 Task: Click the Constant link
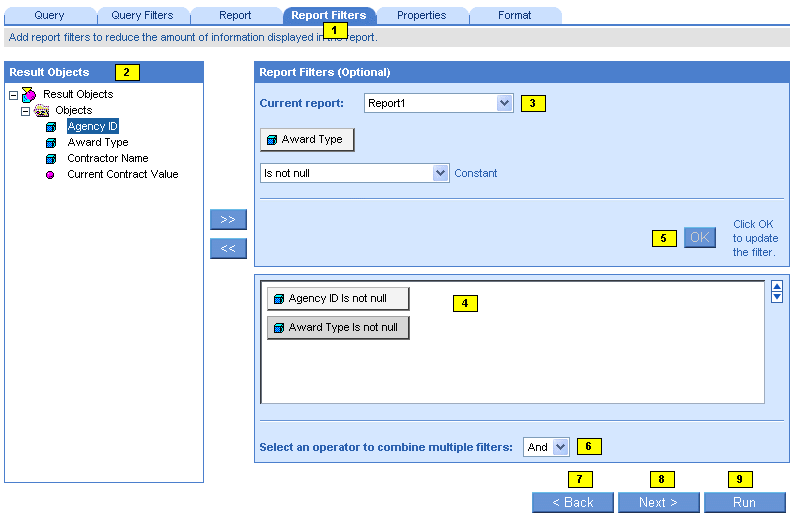[x=476, y=173]
